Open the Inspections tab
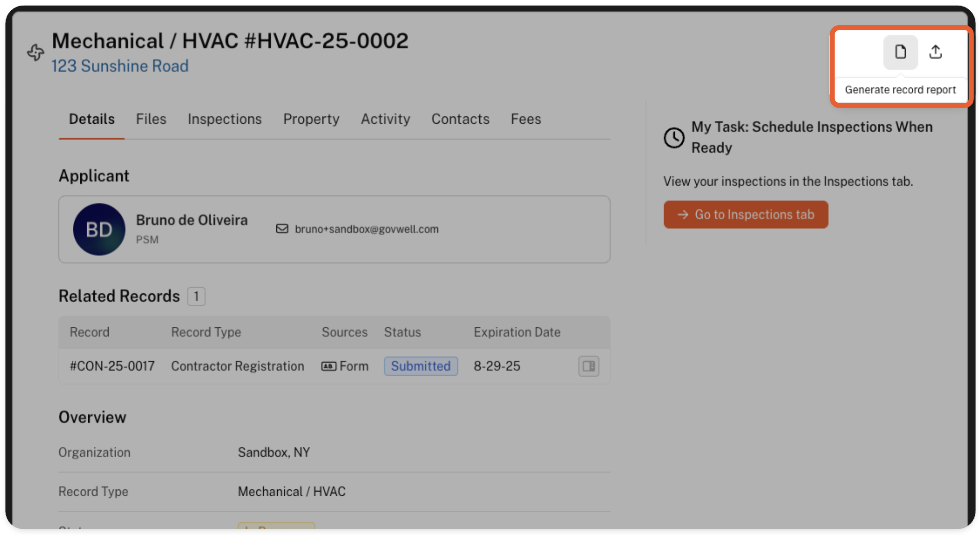Screen dimensions: 980x535 point(224,119)
